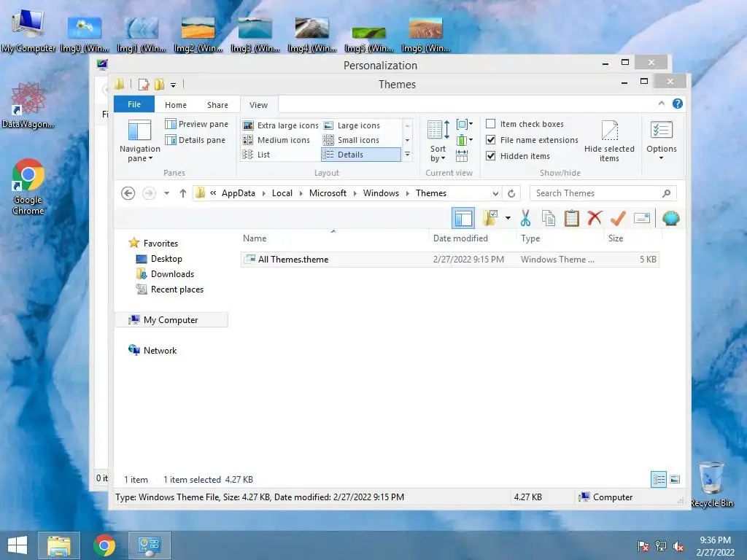The width and height of the screenshot is (747, 560).
Task: Open Google Chrome from taskbar
Action: pos(104,545)
